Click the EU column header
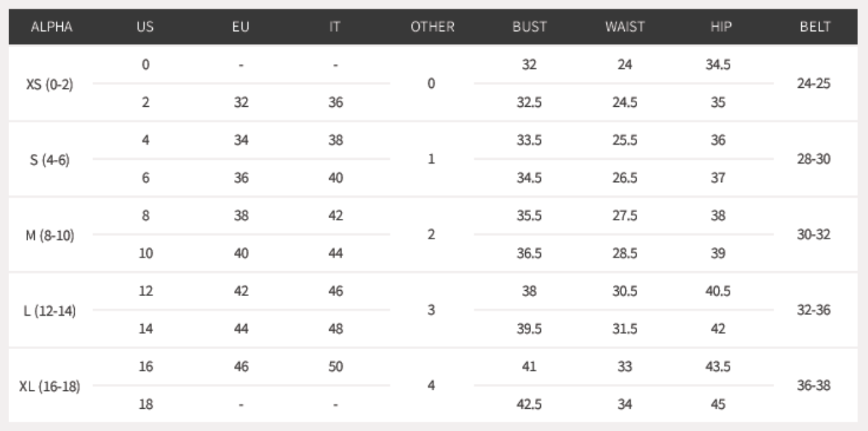 click(241, 28)
